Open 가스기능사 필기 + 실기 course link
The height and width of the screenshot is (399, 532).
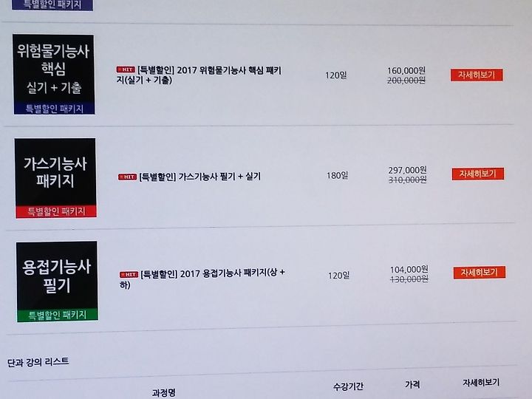(x=199, y=177)
